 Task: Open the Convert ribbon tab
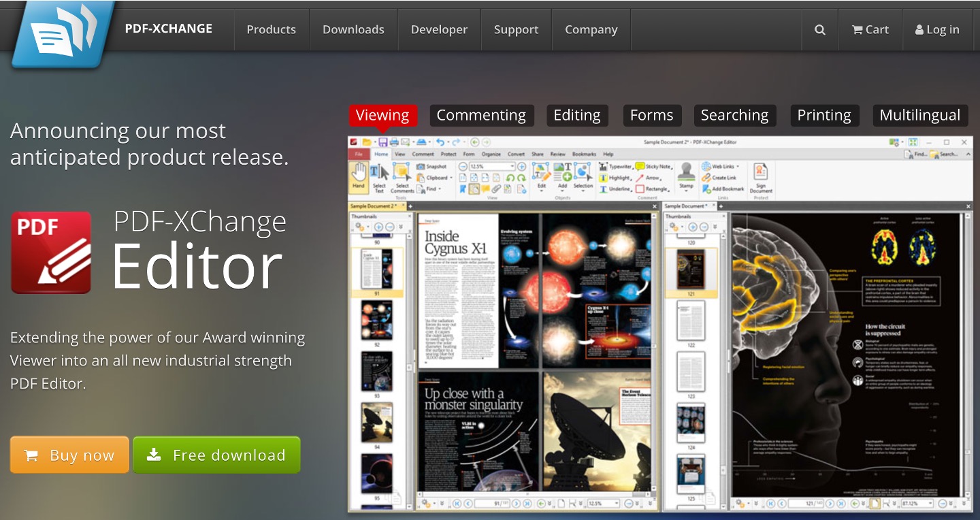tap(516, 155)
